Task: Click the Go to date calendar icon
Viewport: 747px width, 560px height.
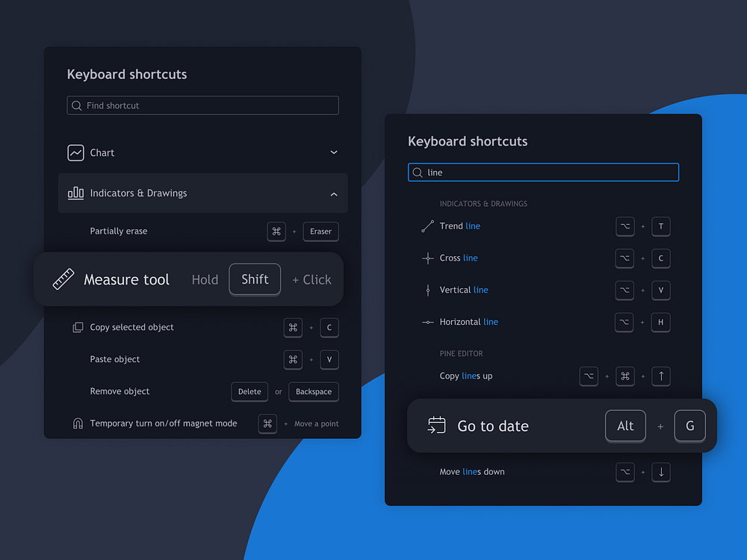Action: coord(435,426)
